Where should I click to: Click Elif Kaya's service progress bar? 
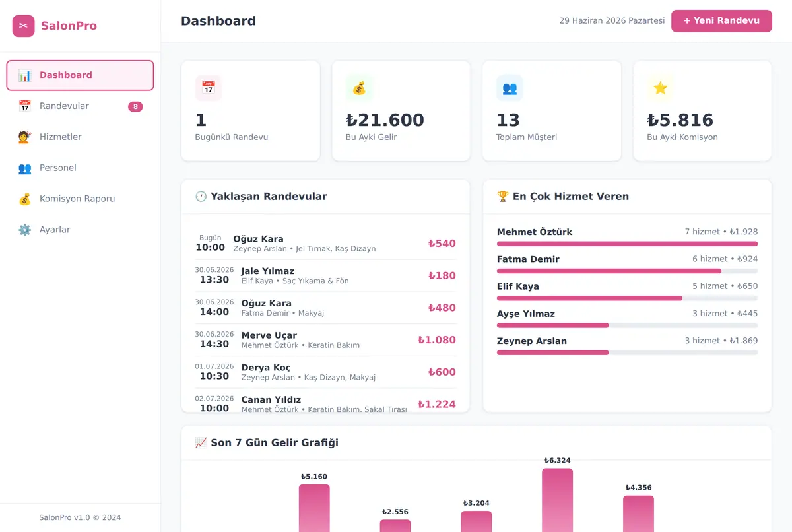click(x=627, y=298)
